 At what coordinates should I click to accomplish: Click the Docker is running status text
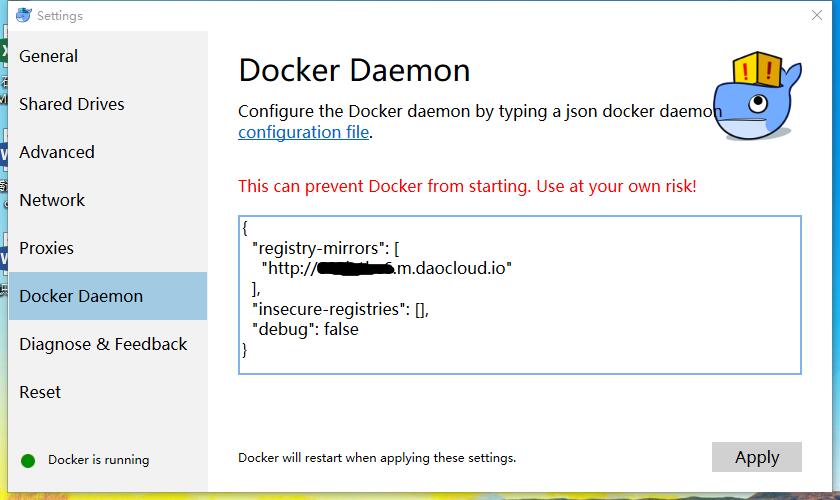coord(99,460)
